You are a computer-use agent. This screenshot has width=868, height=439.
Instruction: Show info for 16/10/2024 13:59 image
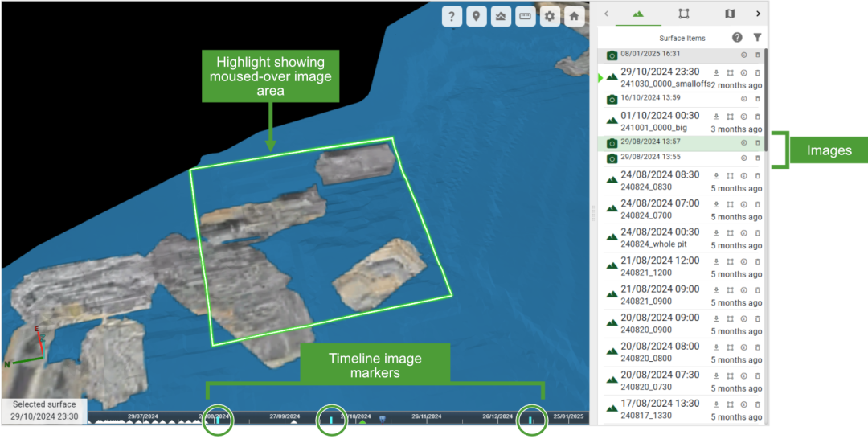(744, 99)
